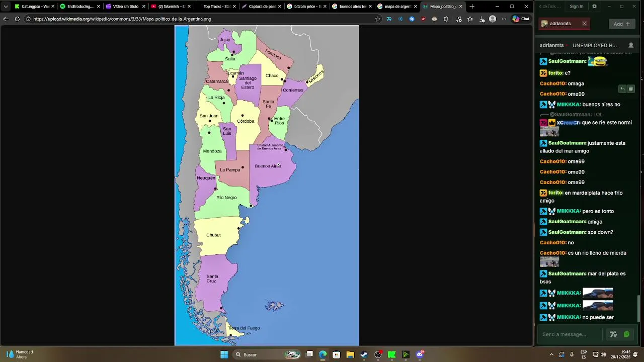Viewport: 644px width, 362px height.
Task: Open the 7TV emote picker in KickTalk
Action: [614, 334]
